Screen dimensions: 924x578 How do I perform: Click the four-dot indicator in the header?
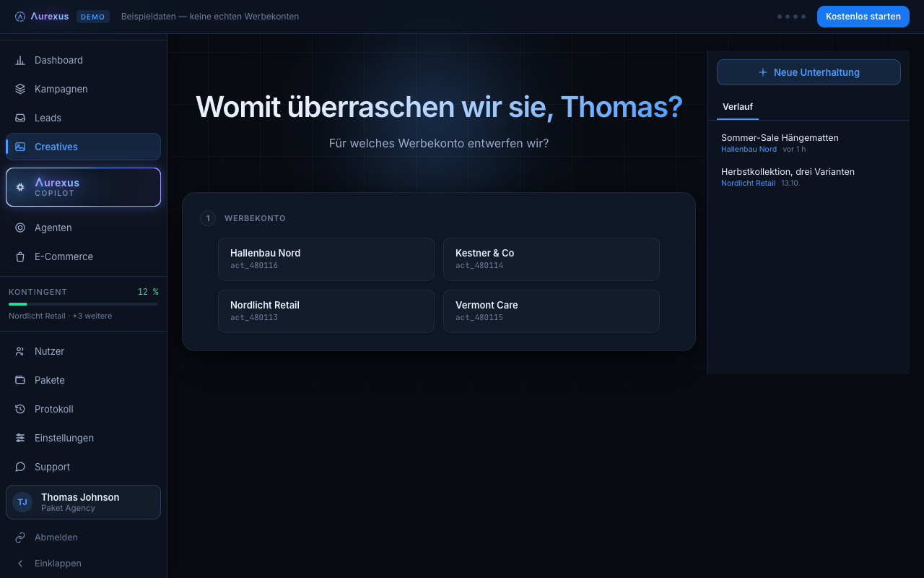tap(792, 17)
